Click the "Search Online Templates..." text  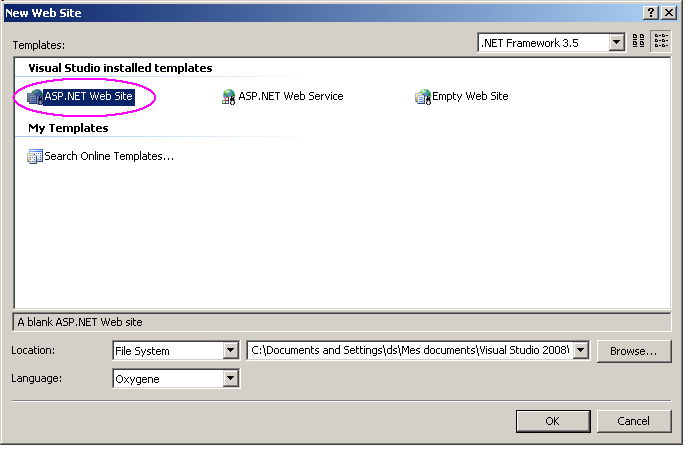tap(109, 156)
